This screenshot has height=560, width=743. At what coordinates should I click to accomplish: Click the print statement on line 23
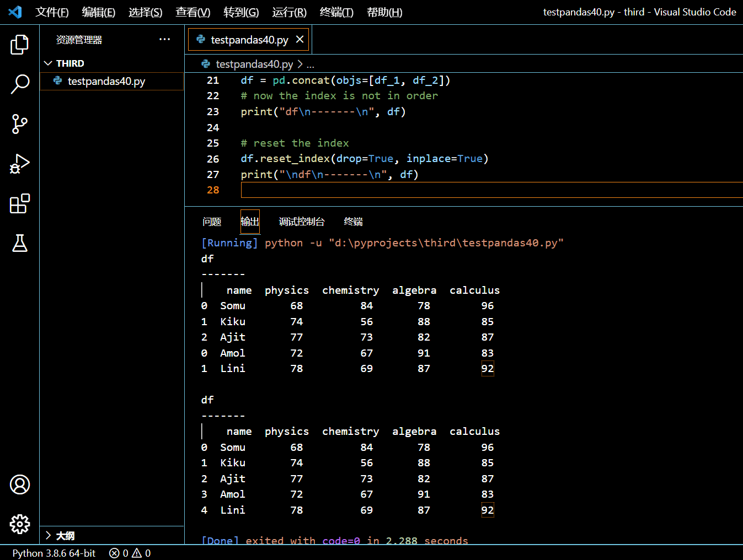pyautogui.click(x=323, y=112)
